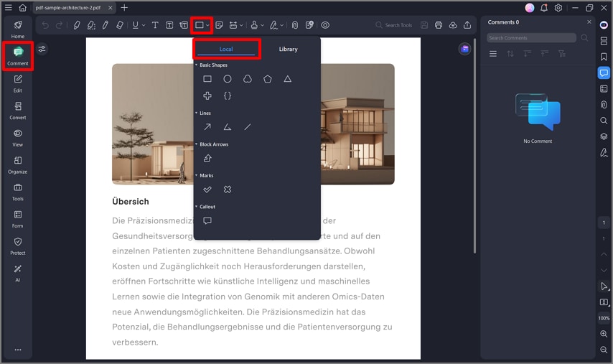The height and width of the screenshot is (364, 613).
Task: Upload document to cloud
Action: 453,25
